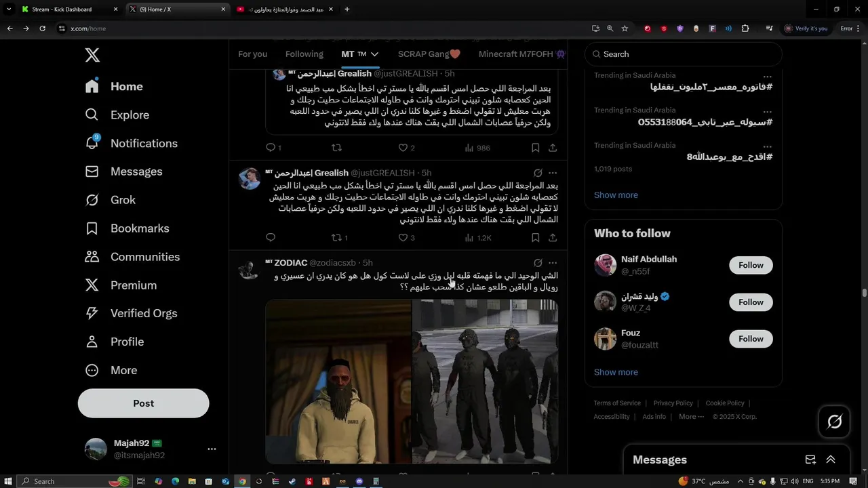Open options for the 0553188064 hashtag trend
868x488 pixels.
(767, 111)
